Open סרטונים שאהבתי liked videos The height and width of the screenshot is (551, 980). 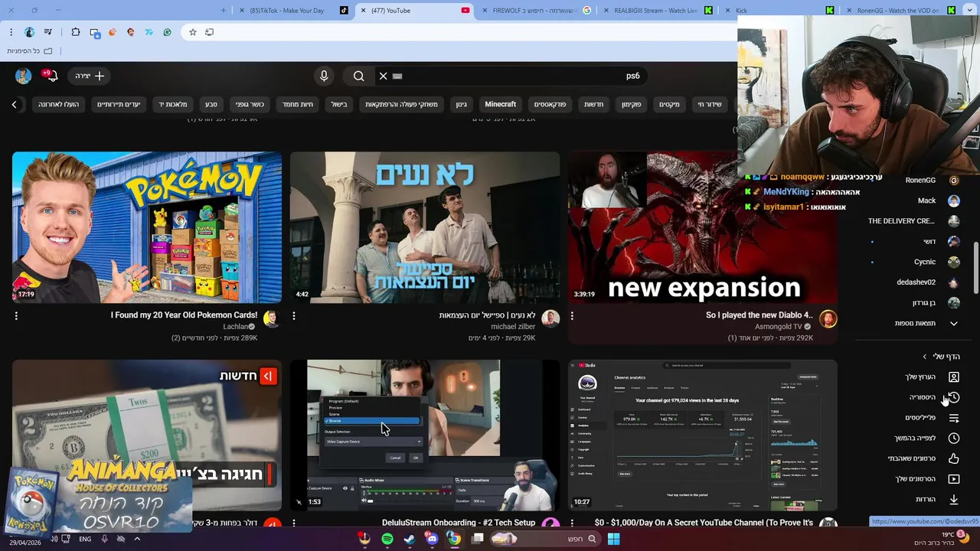911,458
